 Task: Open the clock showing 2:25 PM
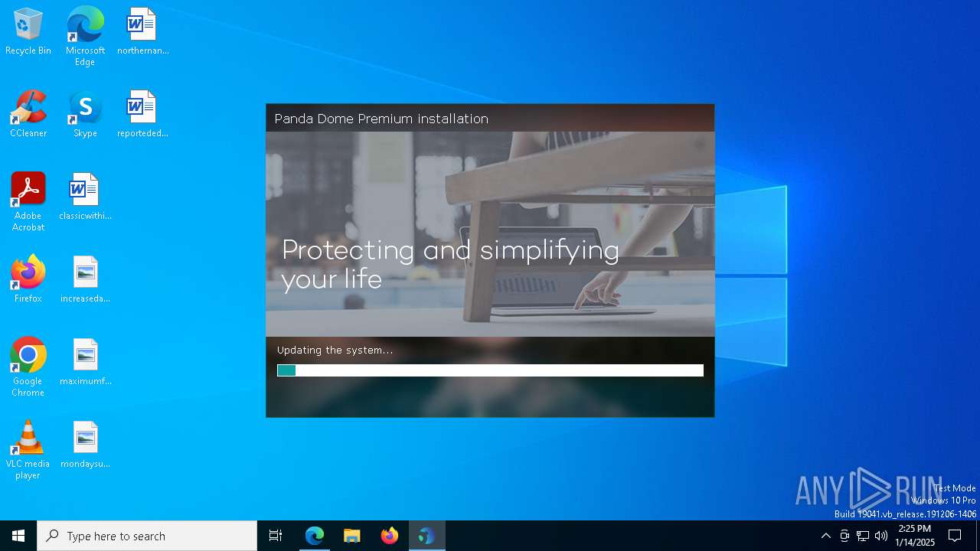click(915, 536)
